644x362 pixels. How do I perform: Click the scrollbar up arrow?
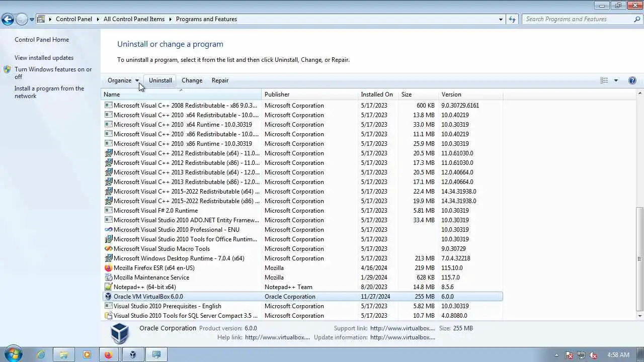pos(640,94)
